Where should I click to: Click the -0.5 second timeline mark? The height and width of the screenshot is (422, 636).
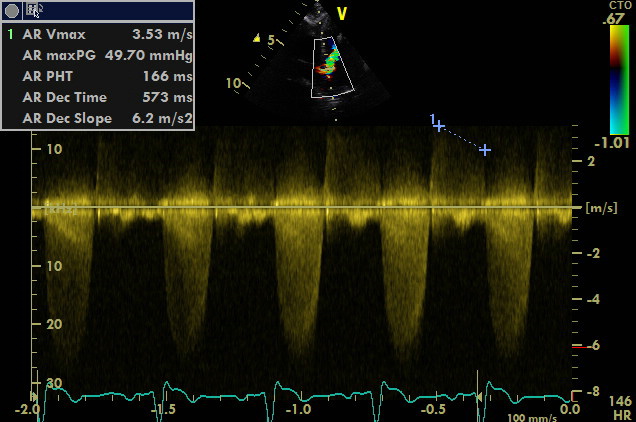pos(433,410)
